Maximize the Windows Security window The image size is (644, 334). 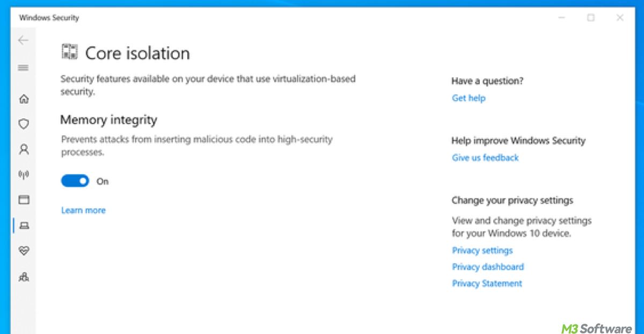[591, 18]
